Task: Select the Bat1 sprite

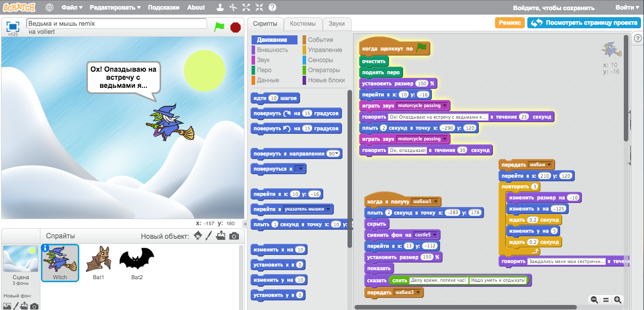Action: pos(99,263)
